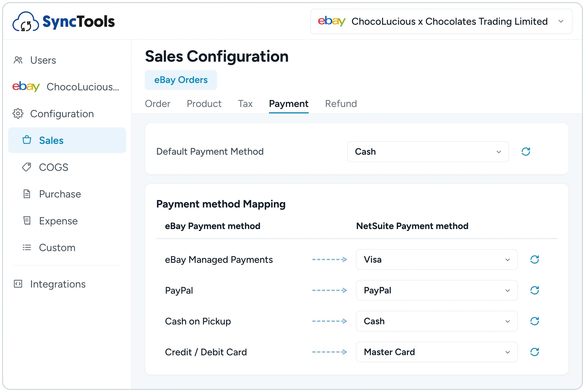Open Cash on Pickup mapping dropdown
This screenshot has width=585, height=392.
(x=437, y=321)
